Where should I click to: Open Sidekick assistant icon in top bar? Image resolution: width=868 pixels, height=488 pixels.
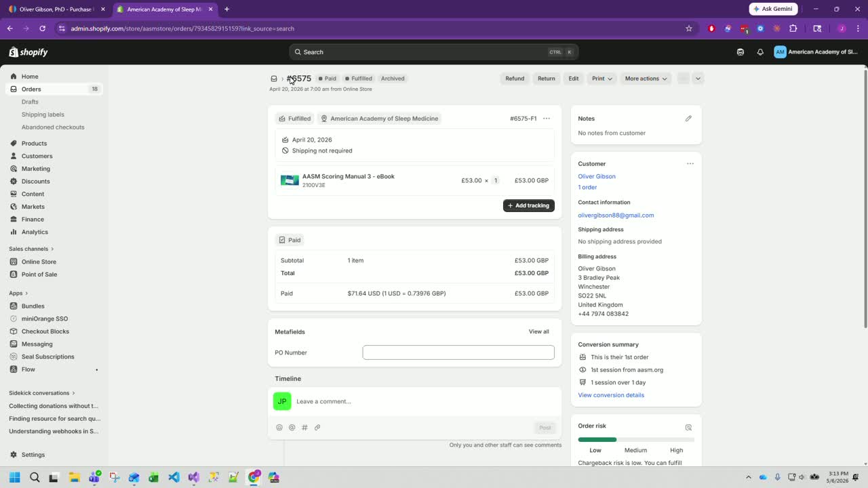point(741,52)
